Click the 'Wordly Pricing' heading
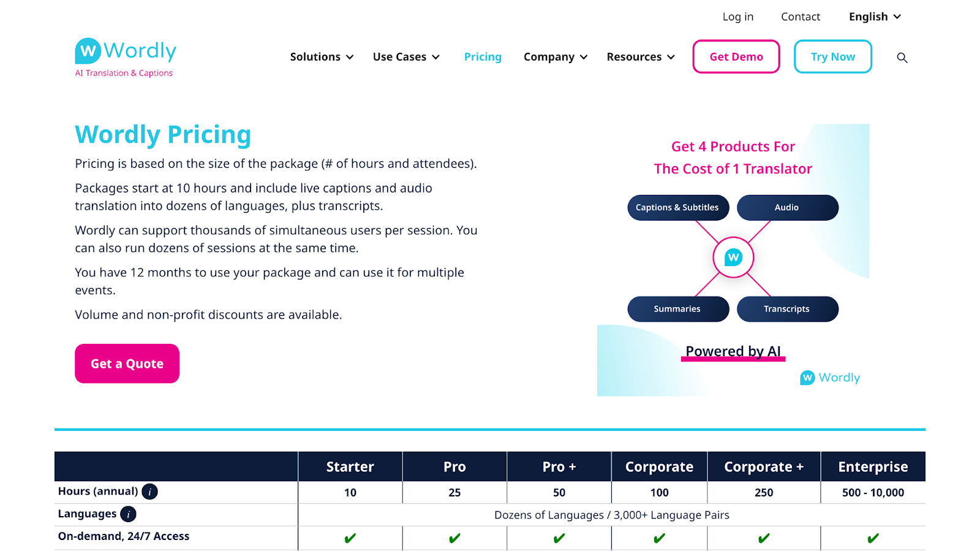 (x=163, y=135)
